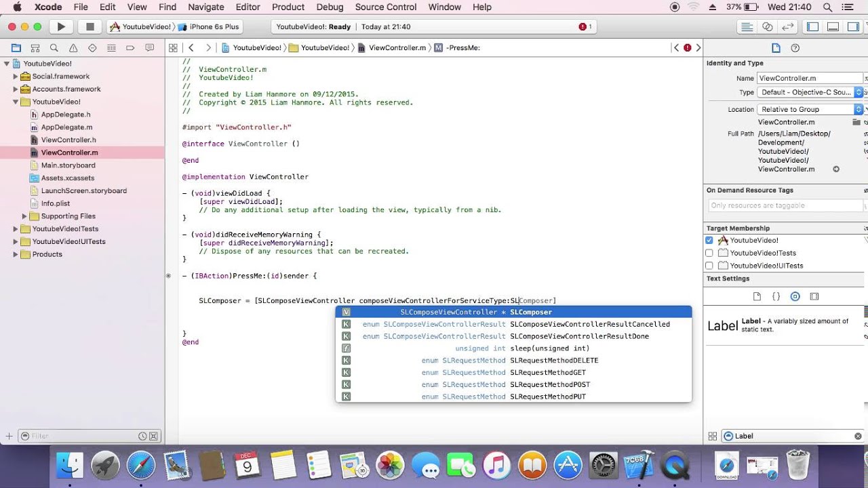Choose SLComposer autocomplete suggestion
This screenshot has height=488, width=868.
pos(513,312)
